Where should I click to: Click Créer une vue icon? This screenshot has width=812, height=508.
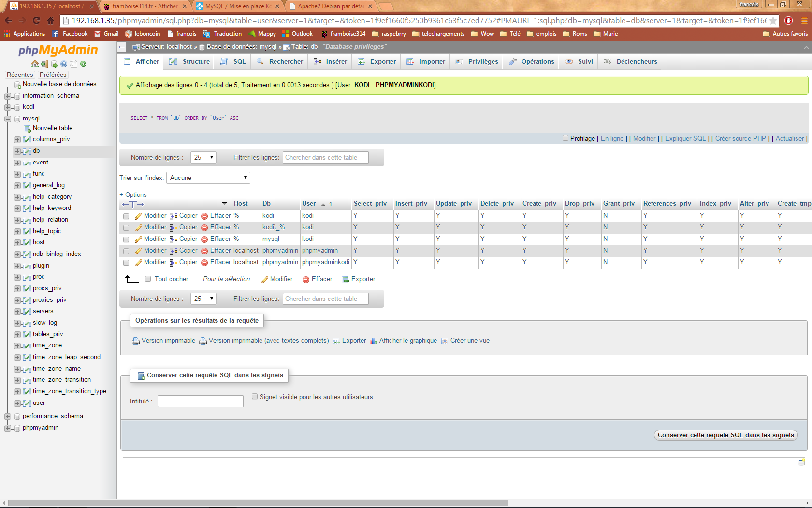pos(445,341)
